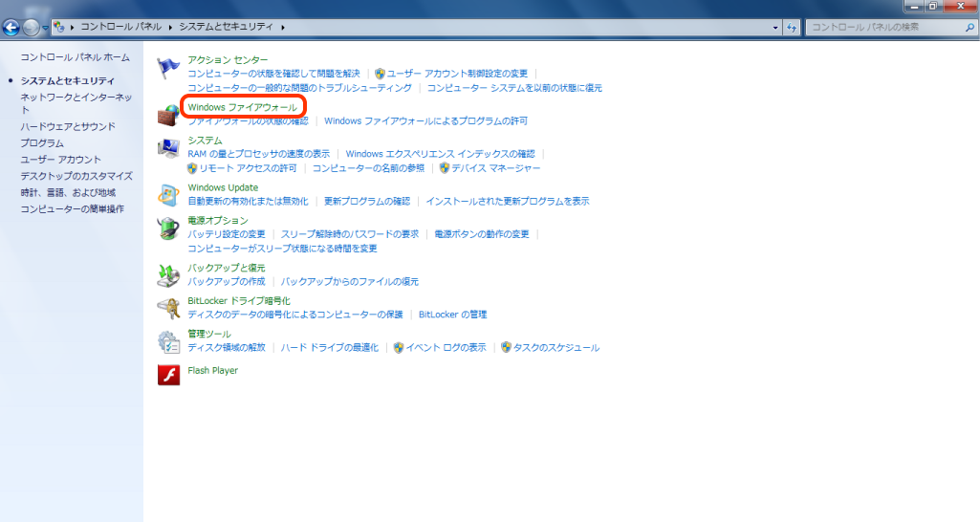Click the Power Options battery icon
Screen dimensions: 980x522
168,228
